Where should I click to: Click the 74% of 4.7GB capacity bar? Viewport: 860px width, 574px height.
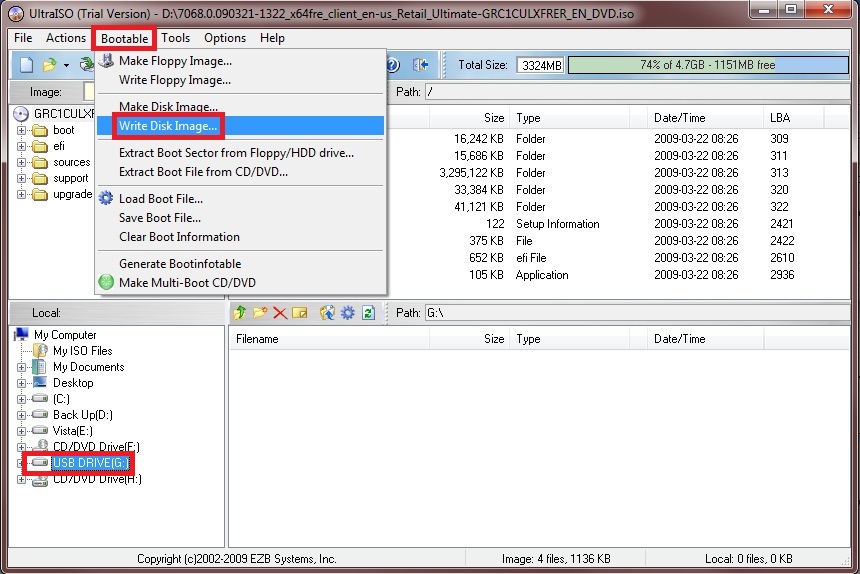tap(708, 65)
